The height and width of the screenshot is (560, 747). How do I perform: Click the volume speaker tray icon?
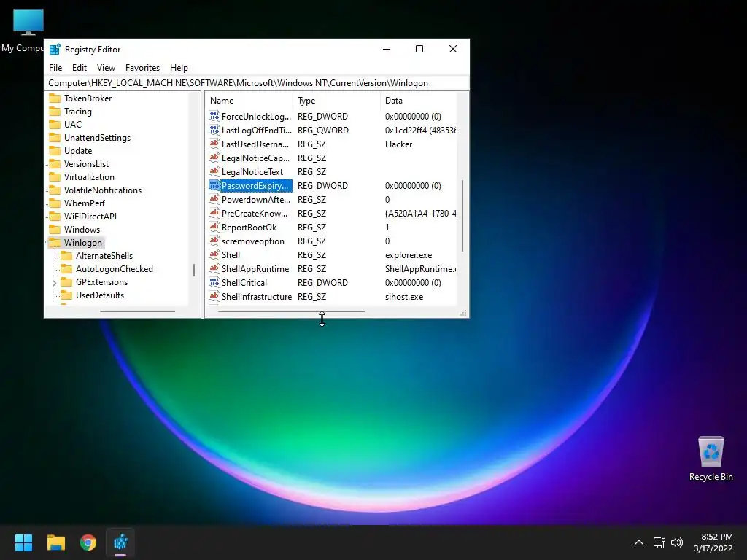676,542
